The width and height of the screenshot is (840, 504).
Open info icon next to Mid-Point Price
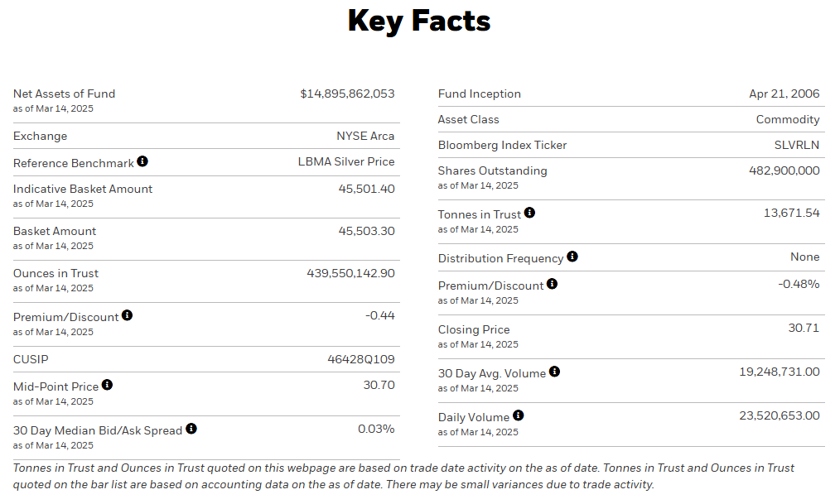click(107, 385)
